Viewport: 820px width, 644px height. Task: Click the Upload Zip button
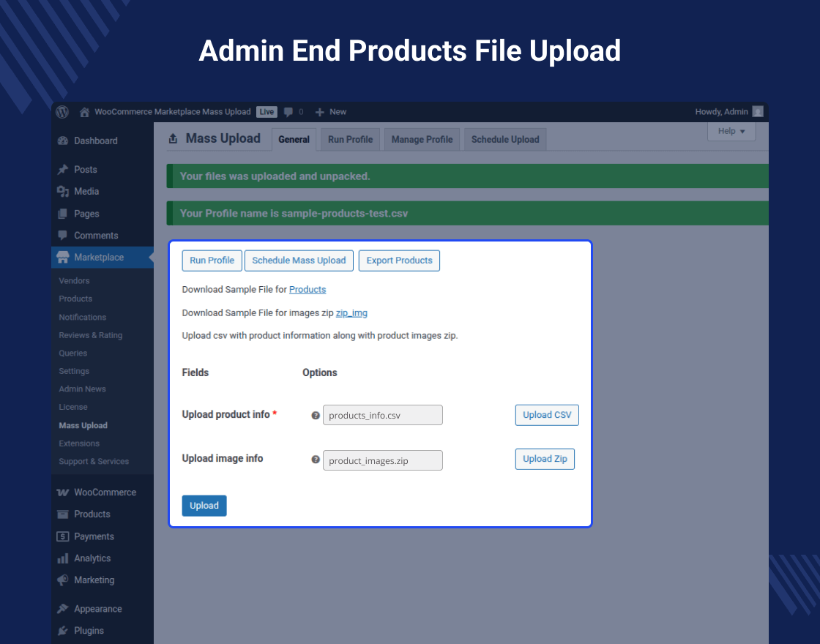coord(545,459)
